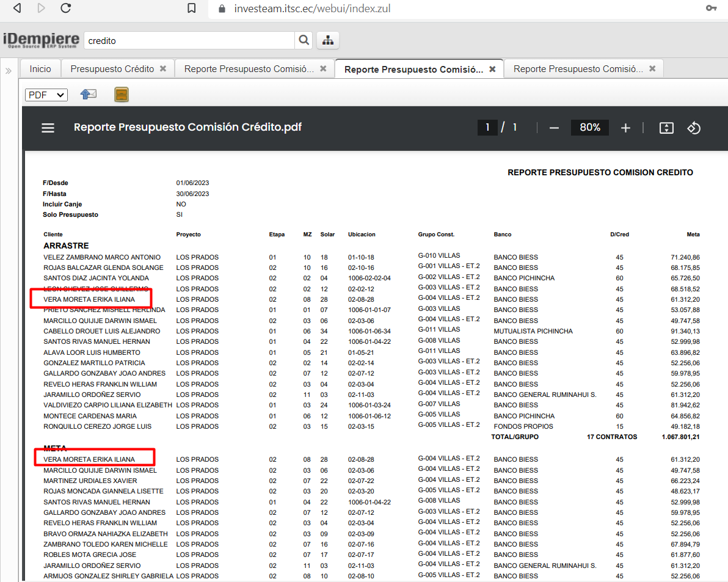Click the archive report icon
728x582 pixels.
(122, 95)
